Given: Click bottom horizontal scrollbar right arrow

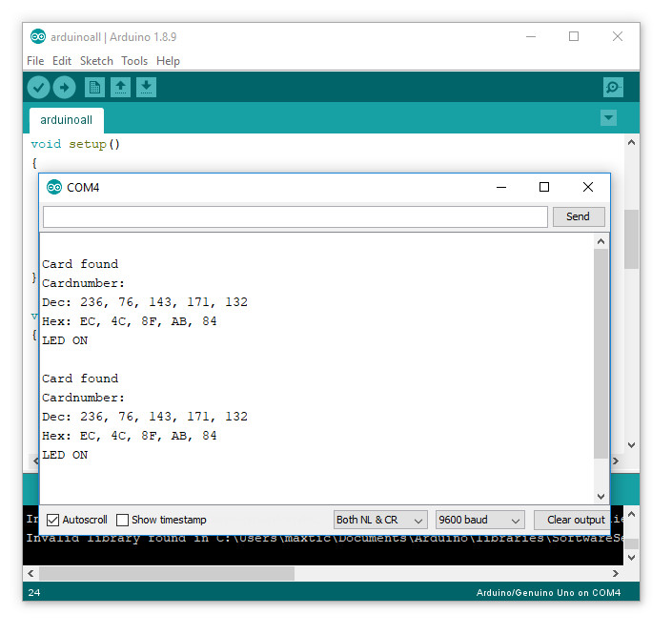Looking at the screenshot, I should tap(616, 573).
